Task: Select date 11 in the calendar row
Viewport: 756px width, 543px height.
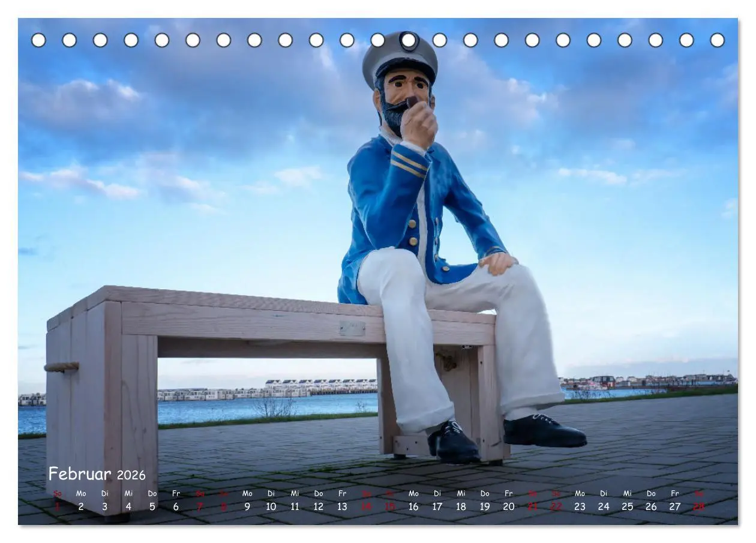Action: click(295, 506)
